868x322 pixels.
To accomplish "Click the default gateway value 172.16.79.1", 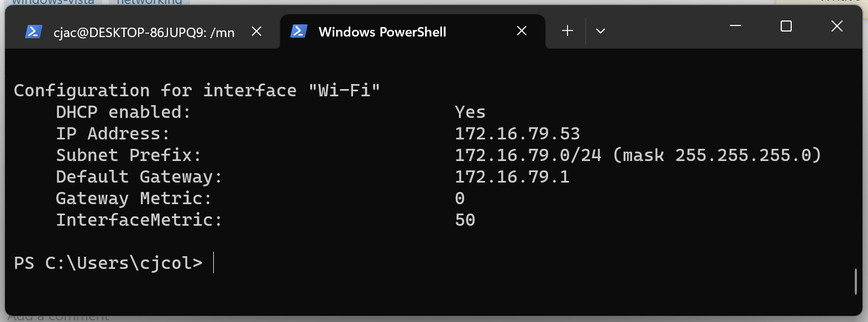I will [x=512, y=177].
